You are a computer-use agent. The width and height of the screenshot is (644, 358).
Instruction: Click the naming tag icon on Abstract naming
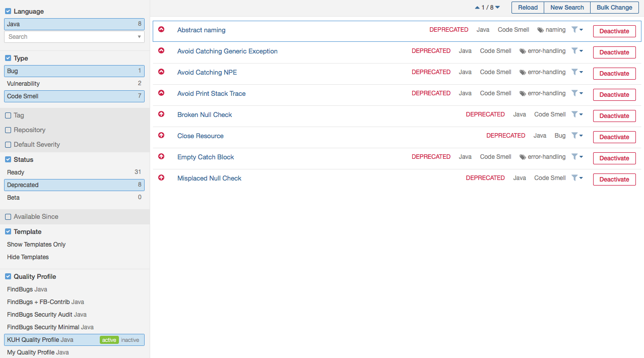pyautogui.click(x=541, y=30)
